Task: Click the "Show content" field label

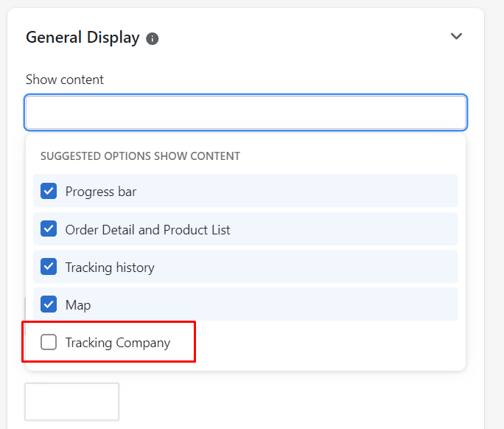Action: click(x=65, y=80)
